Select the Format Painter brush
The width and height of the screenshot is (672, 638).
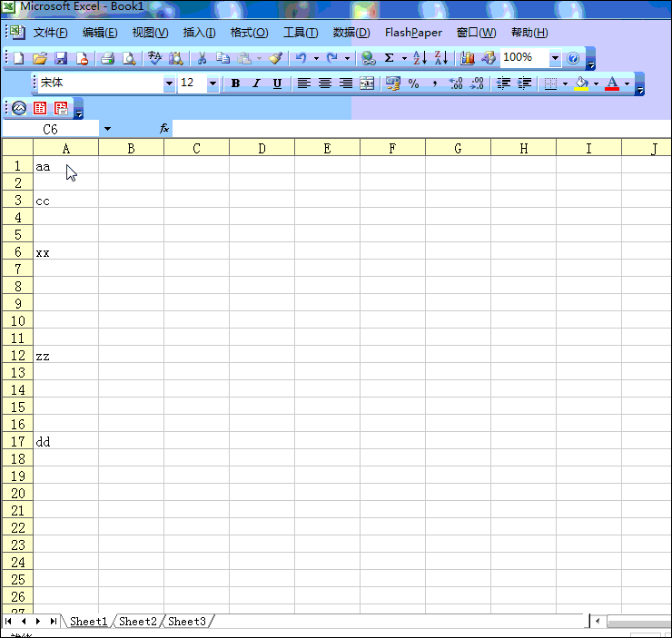point(275,58)
